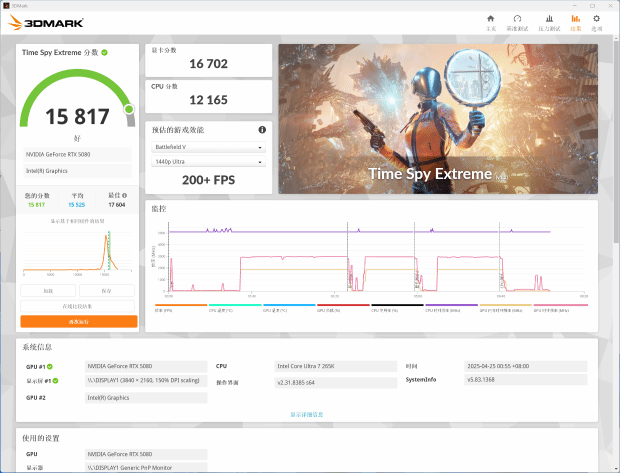This screenshot has height=473, width=620.
Task: Click the GPU #2 Intel(R) Graphics field
Action: (x=146, y=398)
